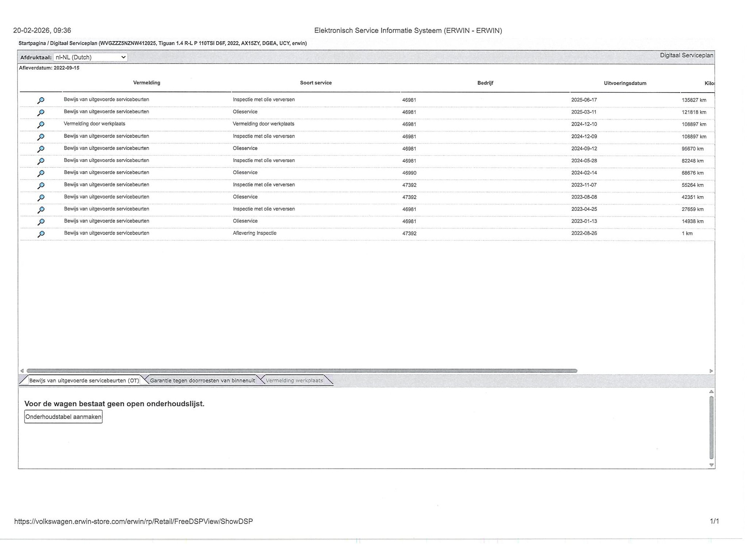Click the magnifier for the 2024-05-28 inspection
Image resolution: width=747 pixels, height=560 pixels.
coord(40,161)
